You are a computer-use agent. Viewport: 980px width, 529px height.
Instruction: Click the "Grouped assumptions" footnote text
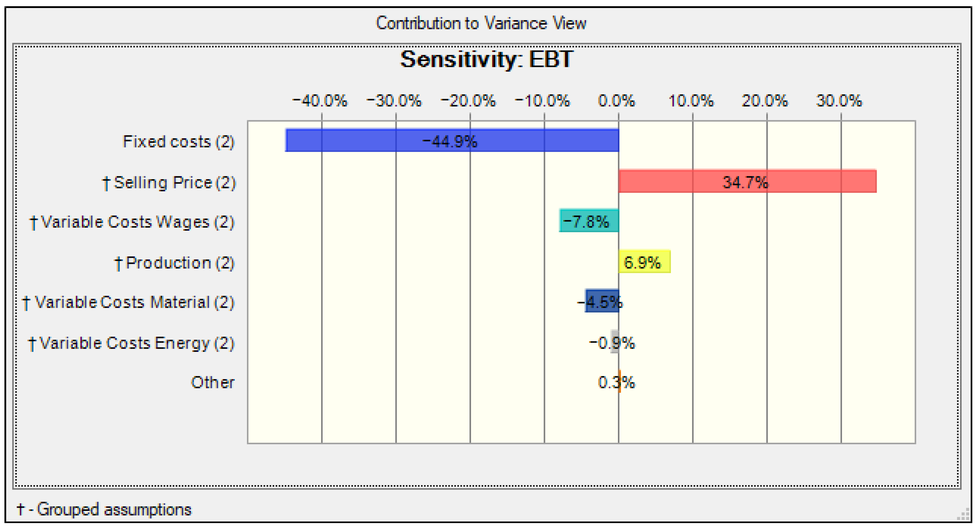coord(104,509)
